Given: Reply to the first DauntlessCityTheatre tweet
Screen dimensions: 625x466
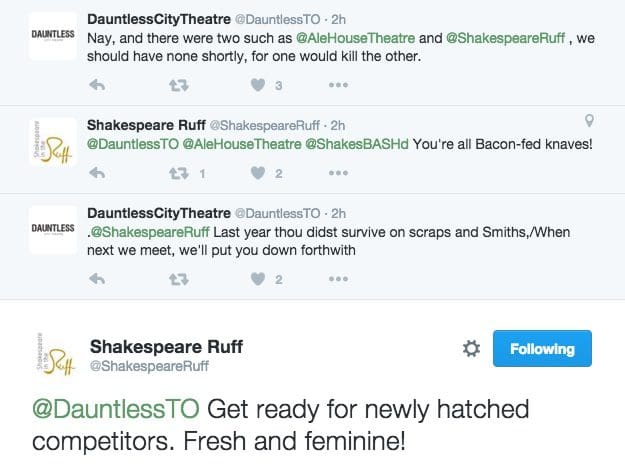Looking at the screenshot, I should pyautogui.click(x=97, y=86).
